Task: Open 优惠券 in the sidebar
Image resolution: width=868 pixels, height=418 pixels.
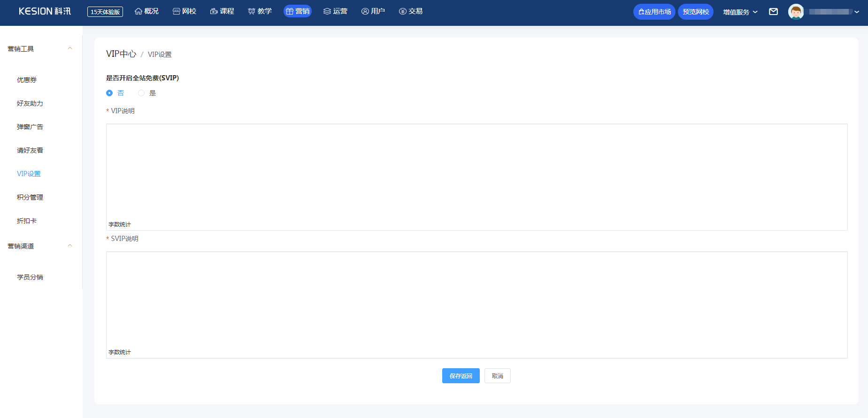Action: click(27, 80)
